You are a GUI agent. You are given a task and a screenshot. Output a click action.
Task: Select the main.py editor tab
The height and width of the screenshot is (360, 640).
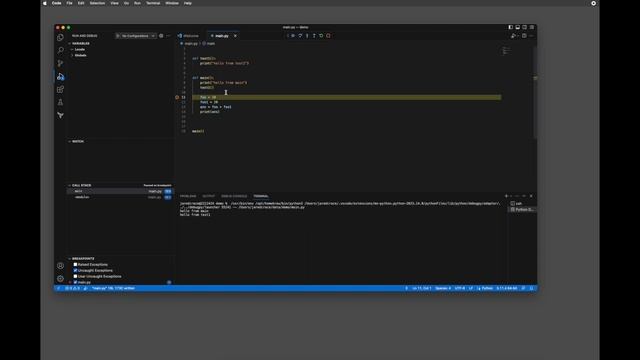click(222, 36)
